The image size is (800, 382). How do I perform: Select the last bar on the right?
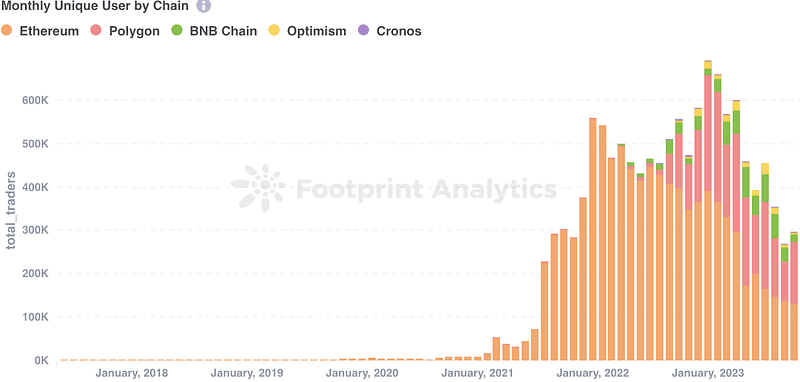coord(794,296)
